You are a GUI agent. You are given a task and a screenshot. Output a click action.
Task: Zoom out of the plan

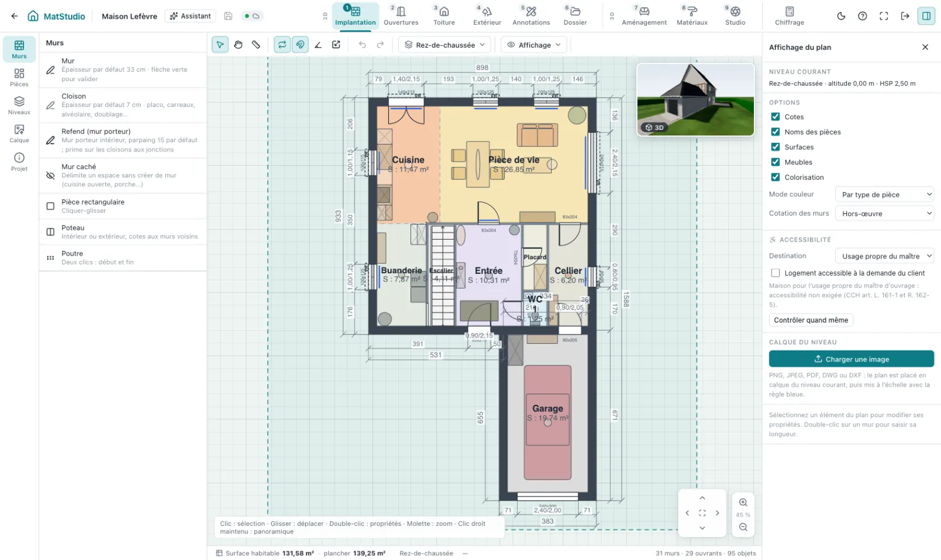[x=743, y=527]
